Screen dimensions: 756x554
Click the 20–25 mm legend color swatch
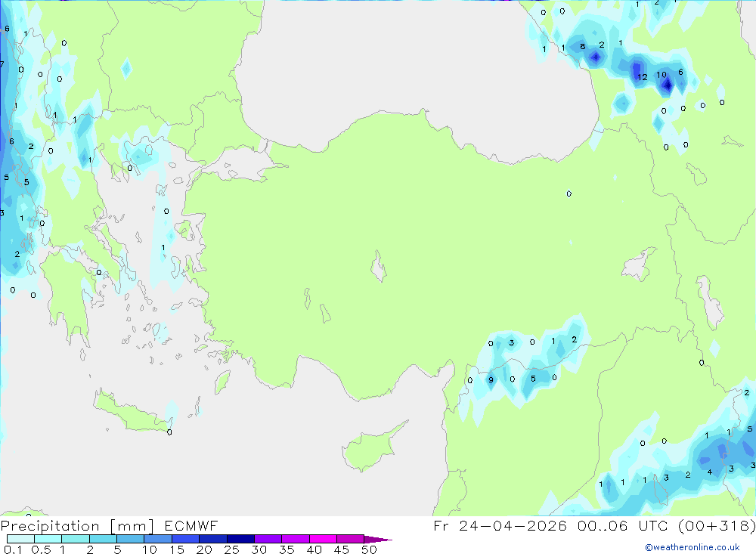tap(212, 539)
